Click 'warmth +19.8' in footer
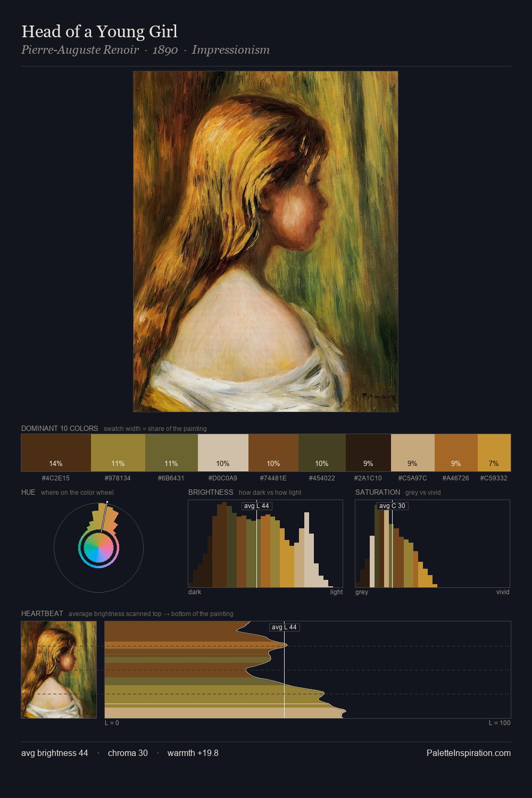Viewport: 532px width, 798px height. [193, 753]
